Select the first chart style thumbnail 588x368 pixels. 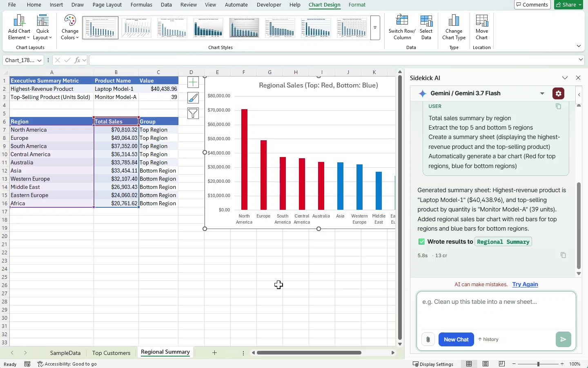pyautogui.click(x=100, y=28)
